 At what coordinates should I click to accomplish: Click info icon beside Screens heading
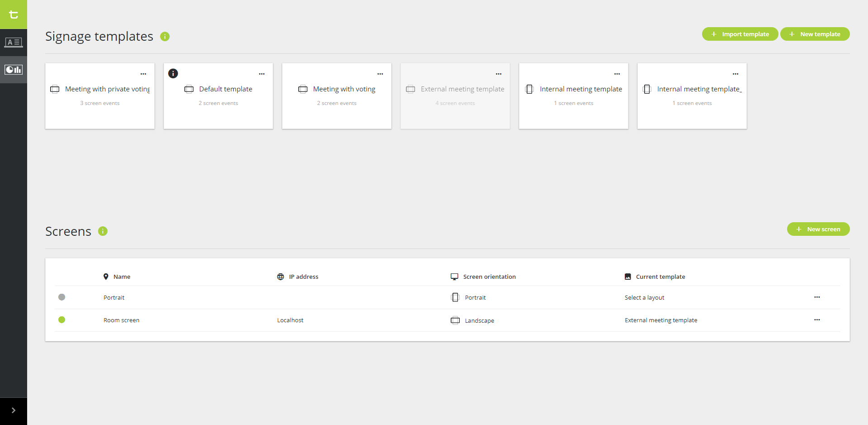(103, 231)
